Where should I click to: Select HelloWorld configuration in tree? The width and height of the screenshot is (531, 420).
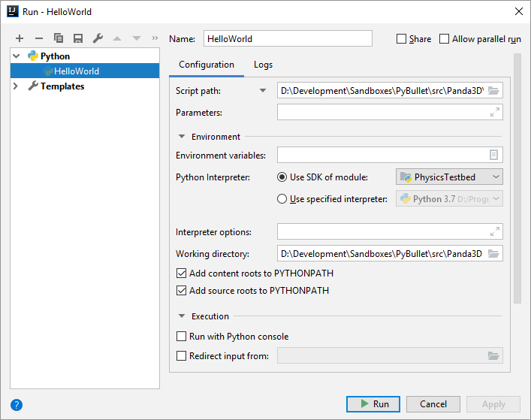[x=76, y=71]
